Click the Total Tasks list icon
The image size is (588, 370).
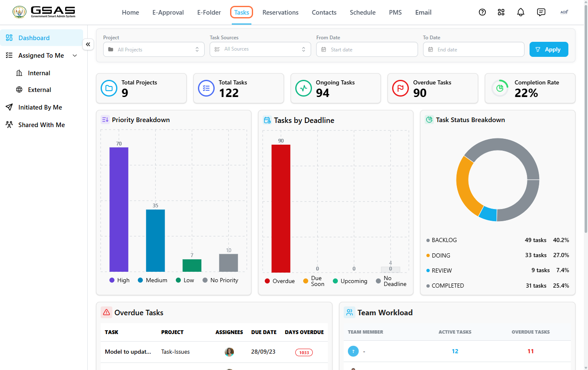coord(206,88)
